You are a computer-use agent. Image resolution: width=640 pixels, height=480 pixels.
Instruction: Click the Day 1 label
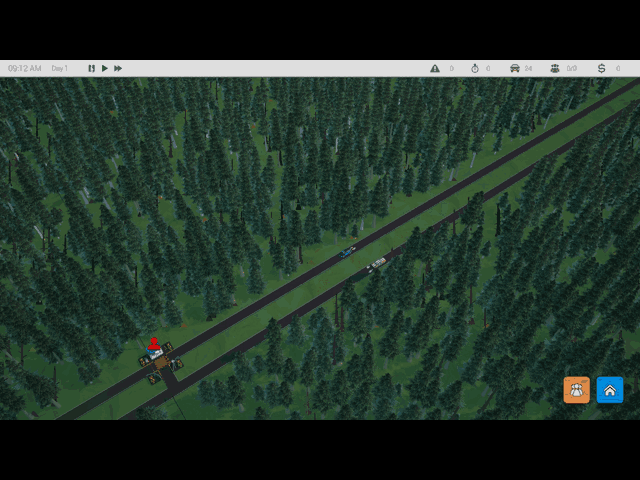(x=60, y=68)
